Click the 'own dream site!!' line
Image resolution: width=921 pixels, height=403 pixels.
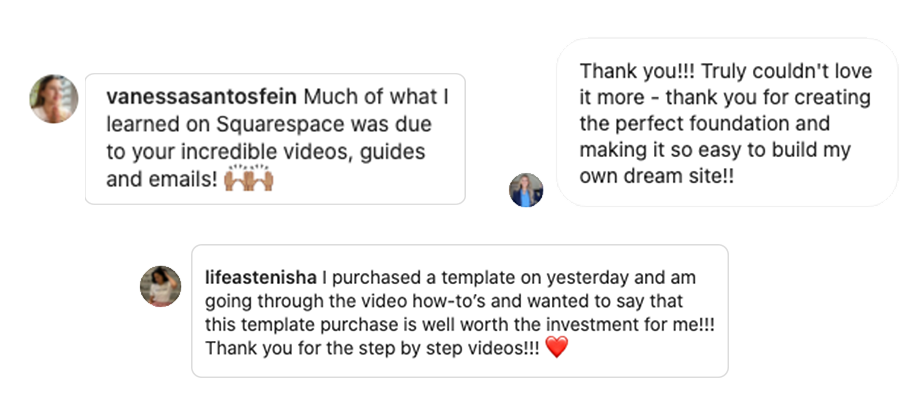tap(657, 176)
